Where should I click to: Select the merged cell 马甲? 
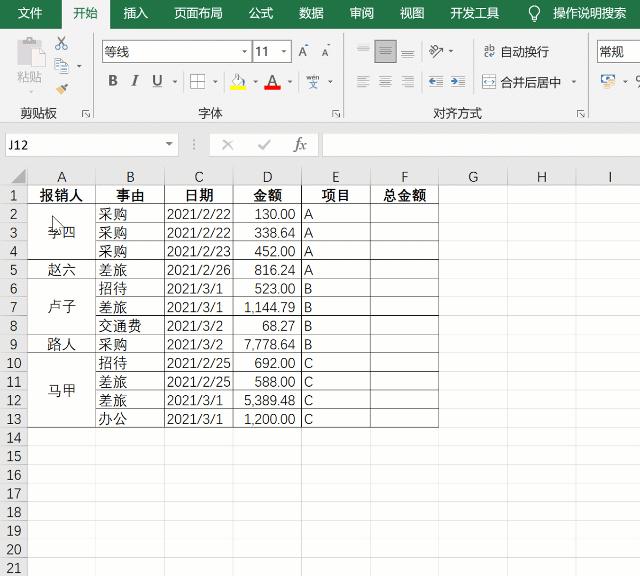tap(62, 391)
